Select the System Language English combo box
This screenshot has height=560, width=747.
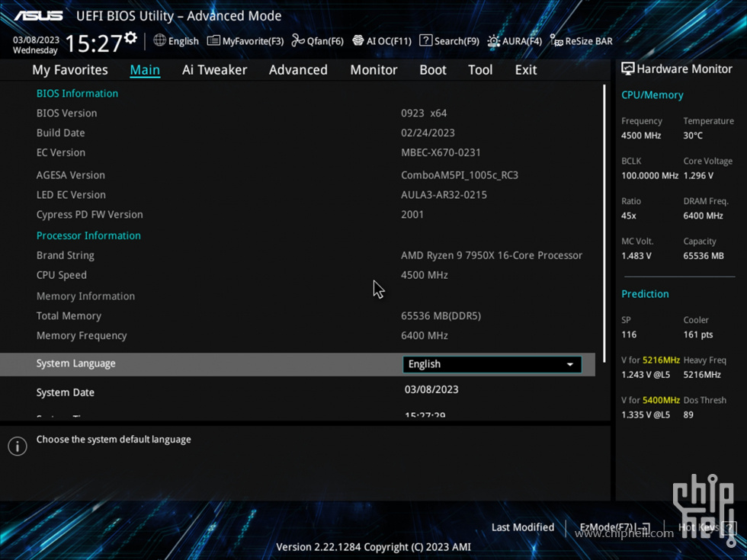coord(492,364)
